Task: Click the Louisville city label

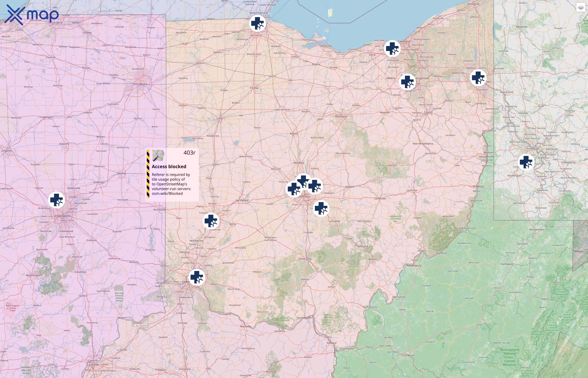Action: tap(93, 365)
